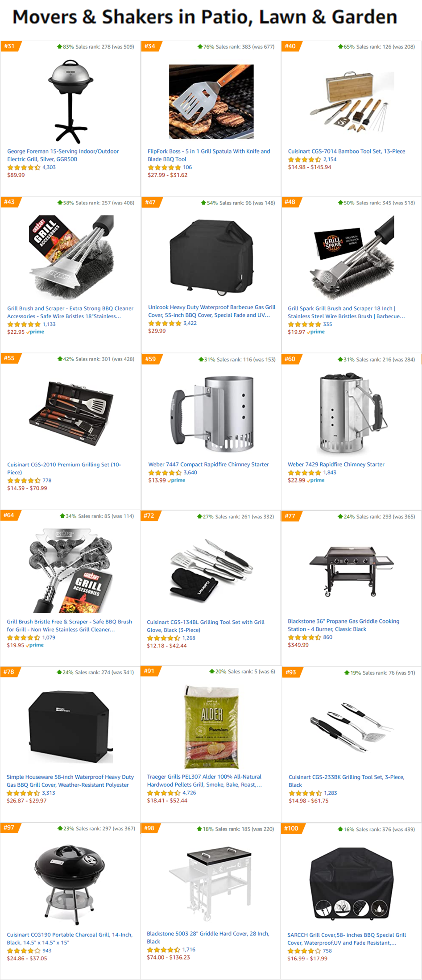Image resolution: width=422 pixels, height=980 pixels.
Task: Open the SARCCH Grill Cover title link
Action: (347, 939)
